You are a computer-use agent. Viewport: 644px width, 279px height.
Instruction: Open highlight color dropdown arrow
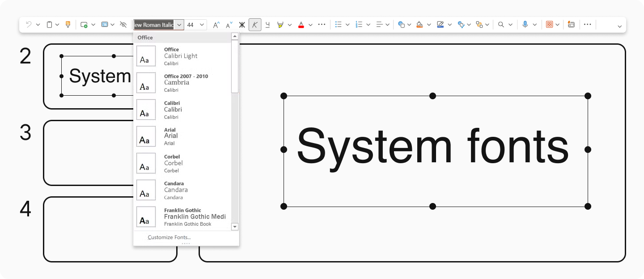[x=290, y=25]
